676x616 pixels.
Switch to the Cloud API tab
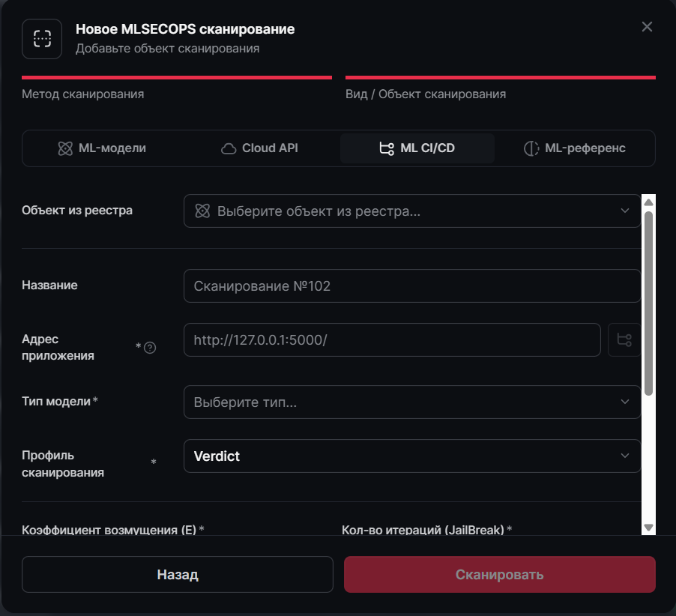(259, 148)
